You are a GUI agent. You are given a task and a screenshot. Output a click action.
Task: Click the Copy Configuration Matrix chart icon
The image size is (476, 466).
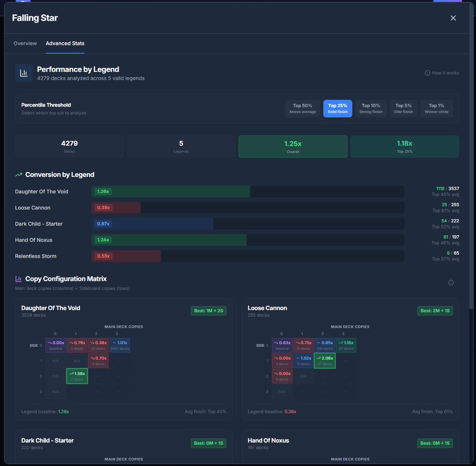tap(18, 279)
